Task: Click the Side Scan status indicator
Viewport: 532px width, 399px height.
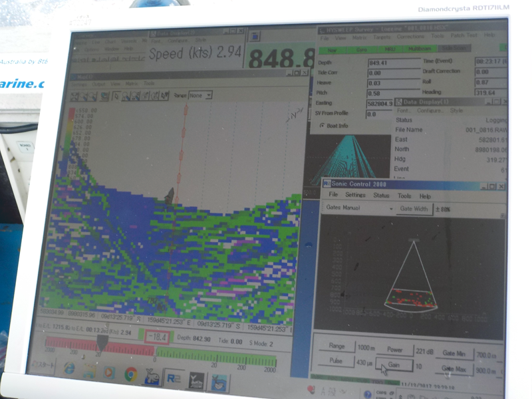Action: click(x=454, y=48)
